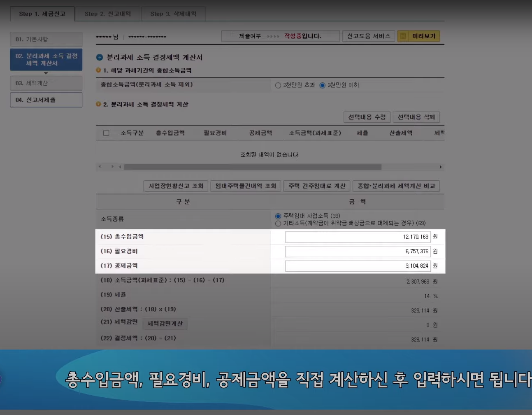532x415 pixels.
Task: Select the 주택임대 사업소득 (33) radio button
Action: tap(278, 216)
